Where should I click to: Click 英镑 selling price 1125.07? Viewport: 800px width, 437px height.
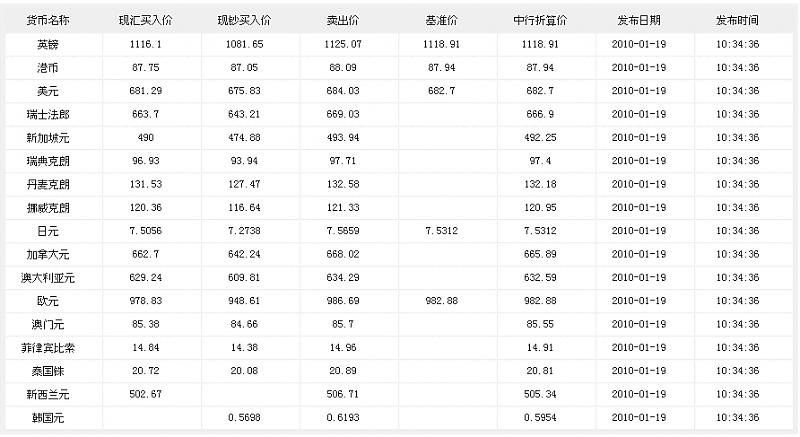343,44
